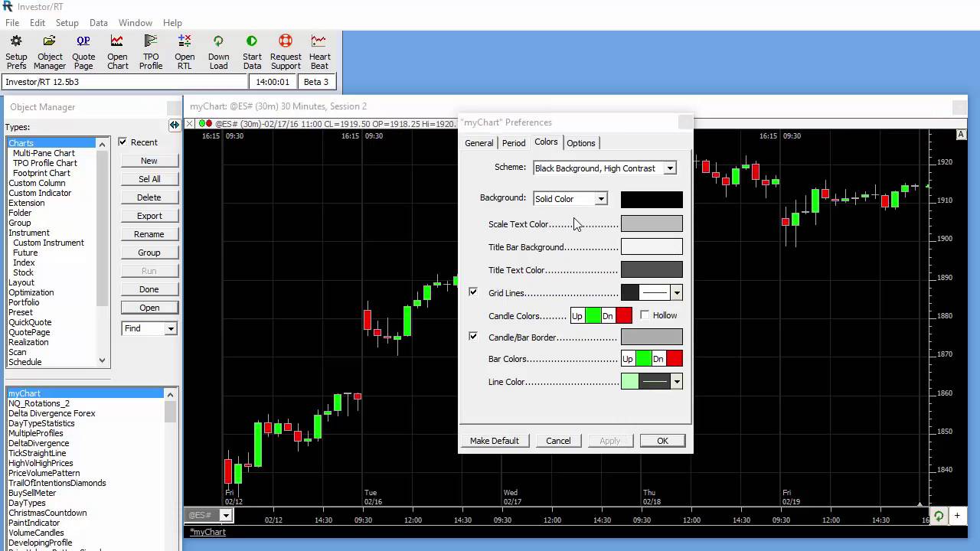Click the Export button

tap(149, 216)
